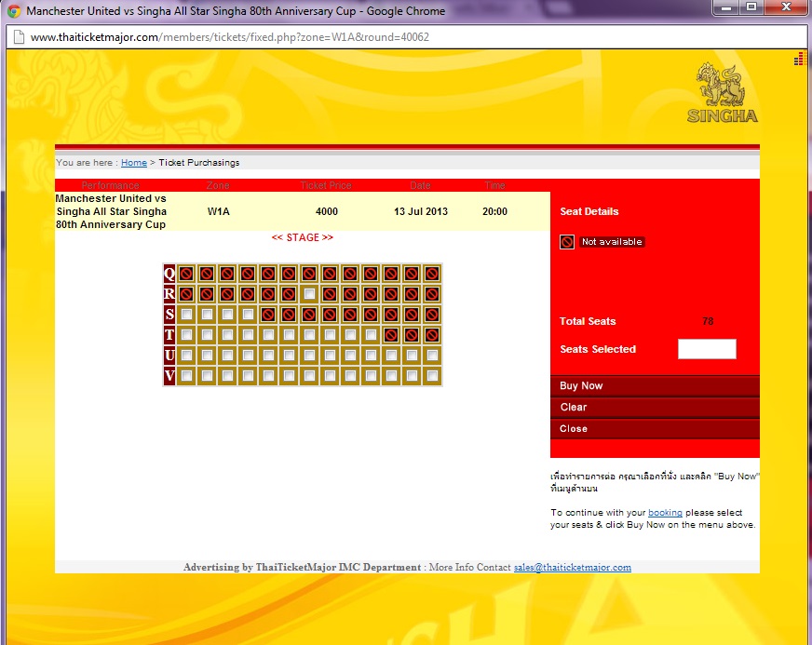Viewport: 812px width, 645px height.
Task: Click the browser address bar URL
Action: [230, 37]
